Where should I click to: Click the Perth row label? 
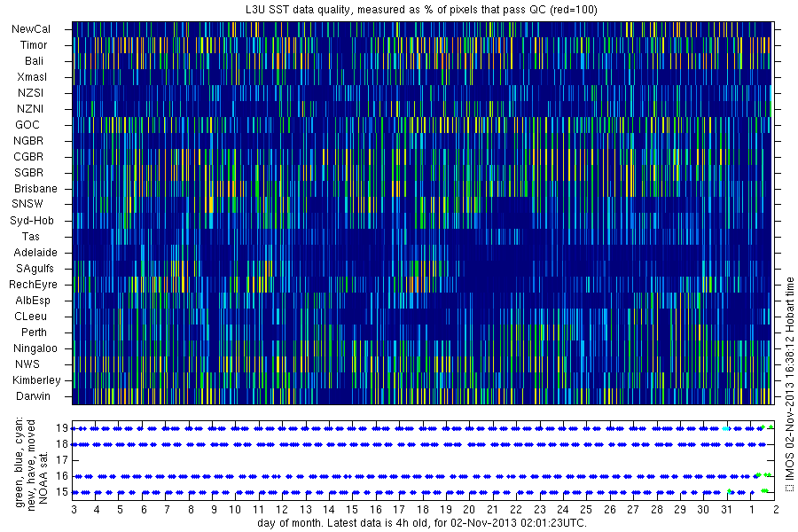tap(34, 332)
